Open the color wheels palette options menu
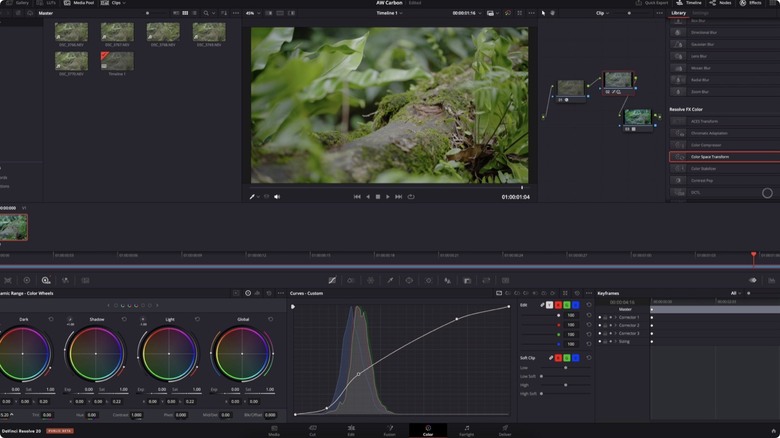This screenshot has height=438, width=780. (x=281, y=293)
